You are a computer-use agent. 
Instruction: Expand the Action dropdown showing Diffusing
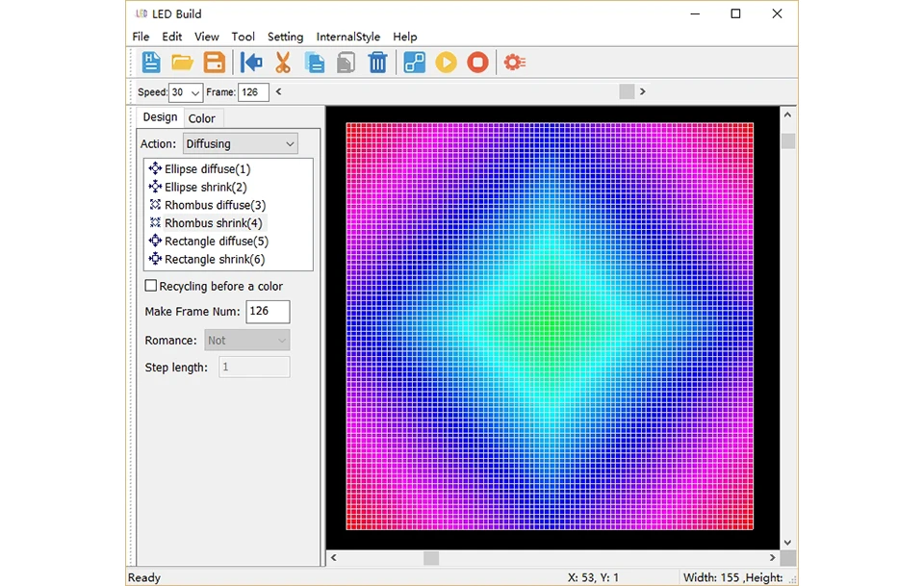(x=240, y=143)
